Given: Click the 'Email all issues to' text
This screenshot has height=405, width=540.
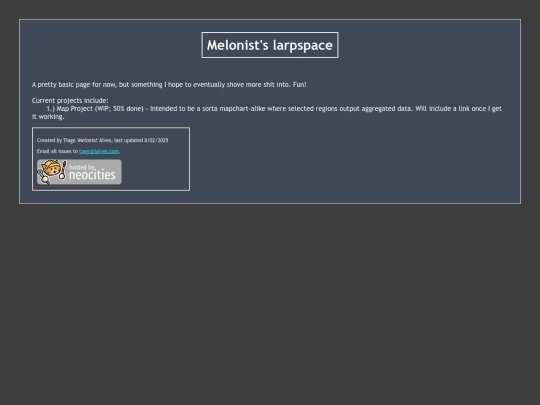Looking at the screenshot, I should [x=58, y=151].
